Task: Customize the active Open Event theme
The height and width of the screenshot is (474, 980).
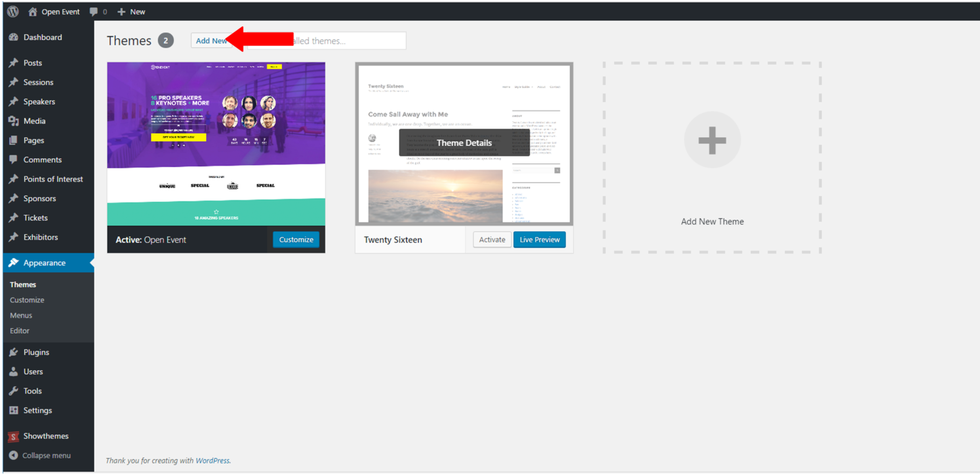Action: [x=296, y=239]
